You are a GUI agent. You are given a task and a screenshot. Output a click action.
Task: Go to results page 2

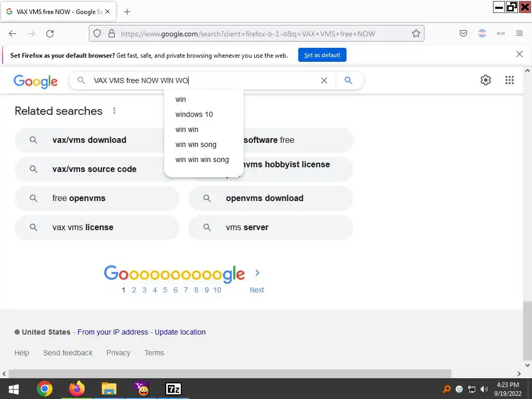tap(134, 290)
